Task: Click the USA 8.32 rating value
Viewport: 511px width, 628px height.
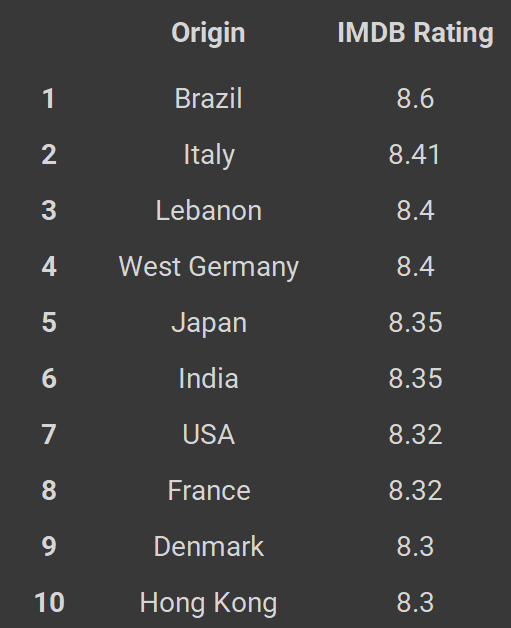Action: 415,435
